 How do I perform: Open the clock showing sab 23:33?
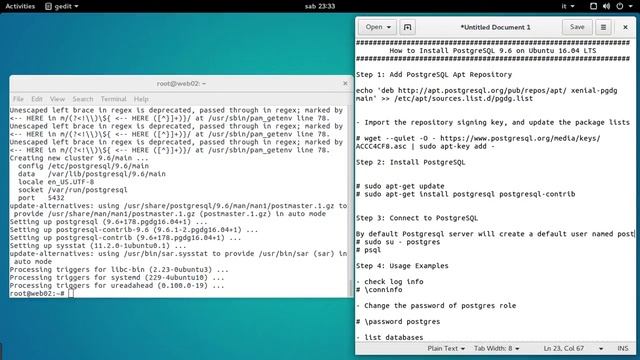click(320, 6)
